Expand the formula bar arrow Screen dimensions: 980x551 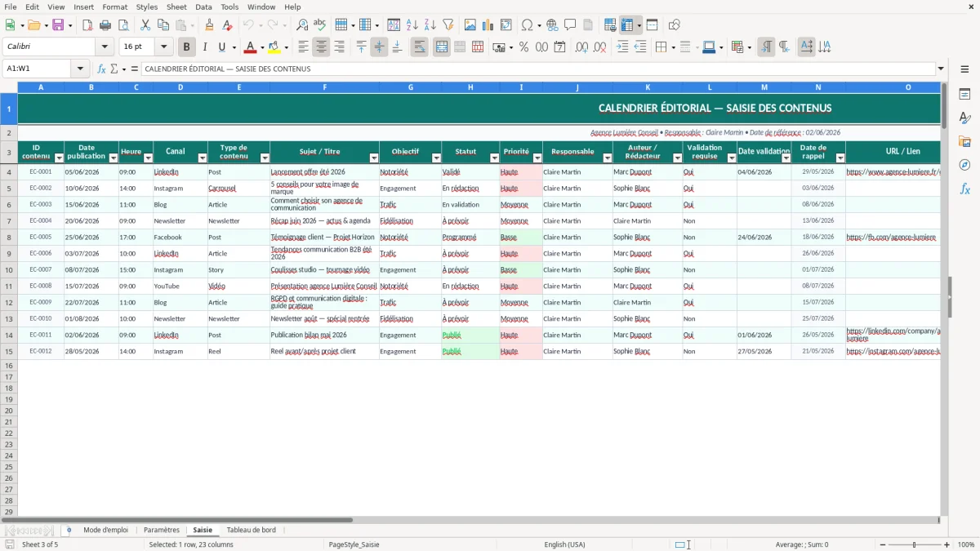pyautogui.click(x=941, y=69)
